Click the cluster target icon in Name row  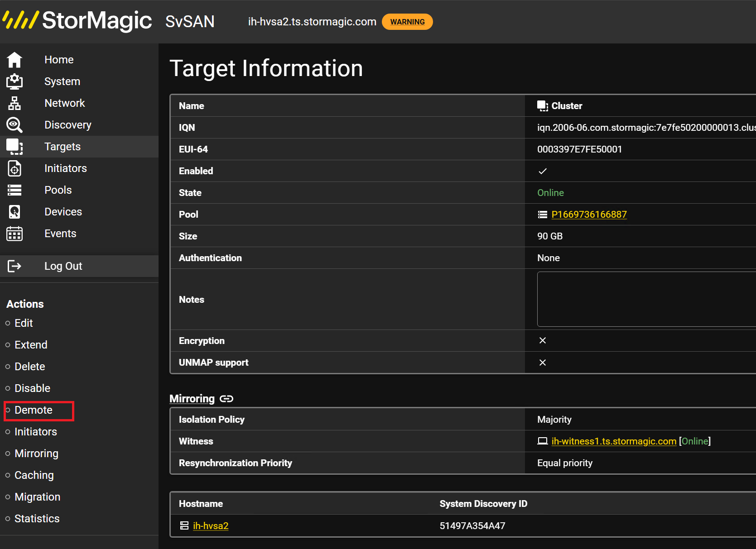543,106
